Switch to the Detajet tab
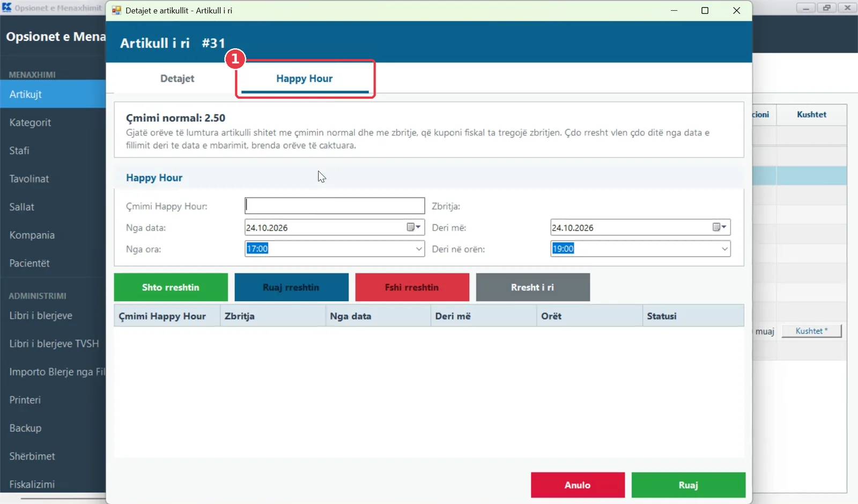This screenshot has height=504, width=858. 177,78
